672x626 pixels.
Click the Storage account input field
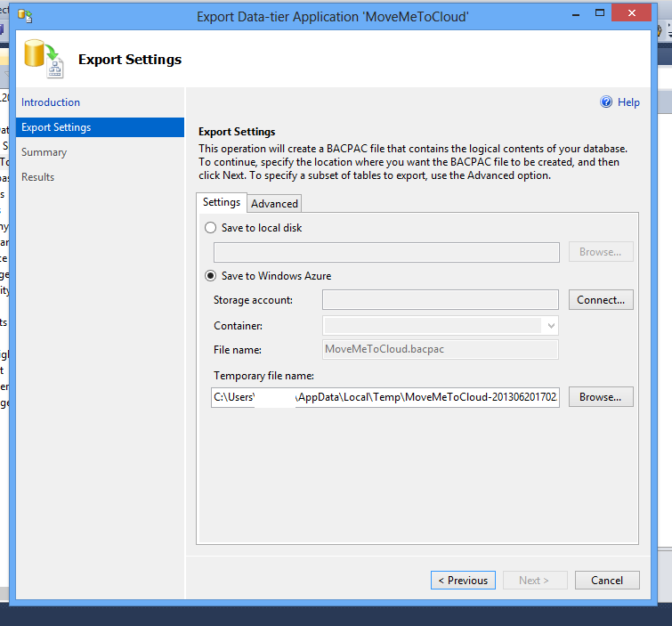(x=440, y=300)
